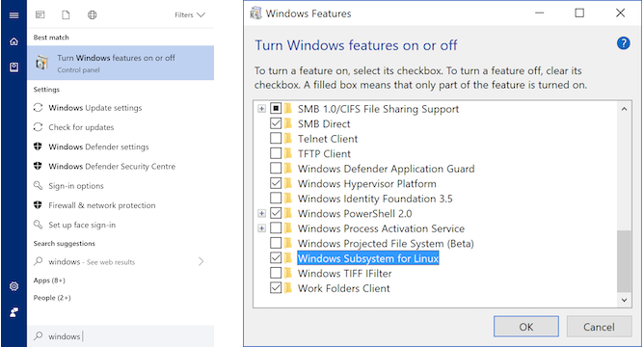Open the Filters dropdown
Screen dimensions: 644x347
click(190, 14)
